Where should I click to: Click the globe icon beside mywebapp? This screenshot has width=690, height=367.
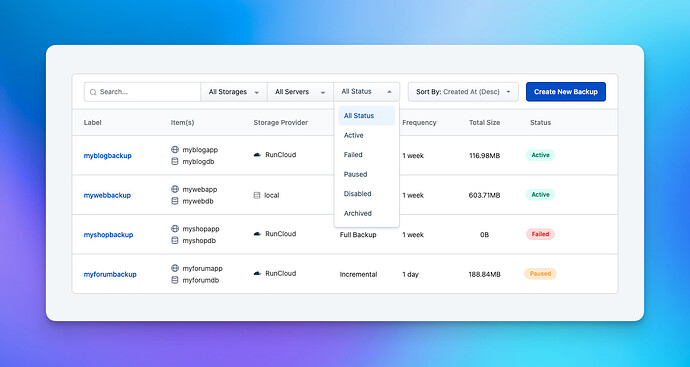tap(175, 189)
